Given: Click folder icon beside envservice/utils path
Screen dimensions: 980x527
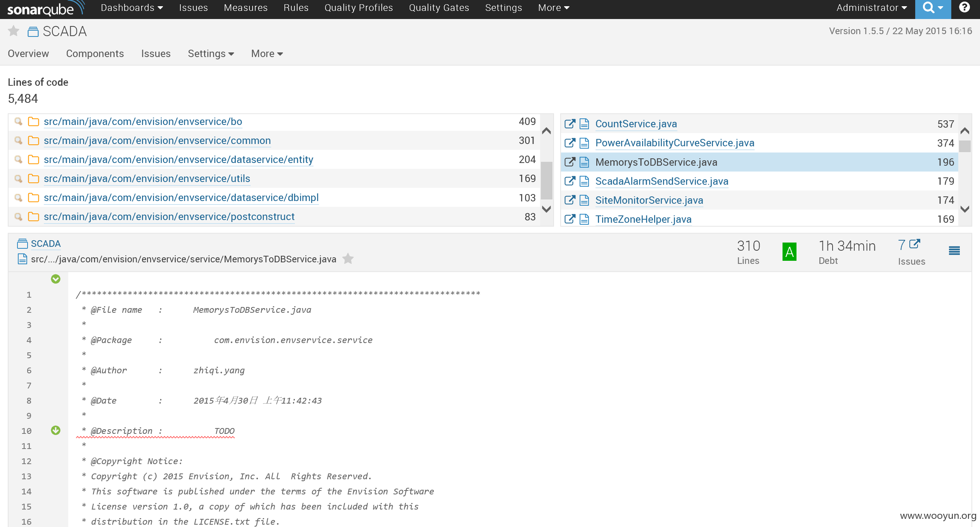Looking at the screenshot, I should pos(34,179).
